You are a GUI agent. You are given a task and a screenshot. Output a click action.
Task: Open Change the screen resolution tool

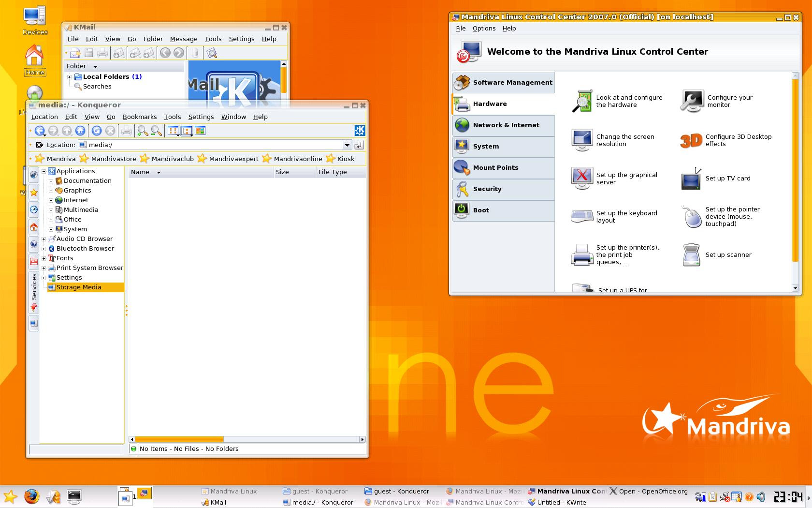[612, 140]
